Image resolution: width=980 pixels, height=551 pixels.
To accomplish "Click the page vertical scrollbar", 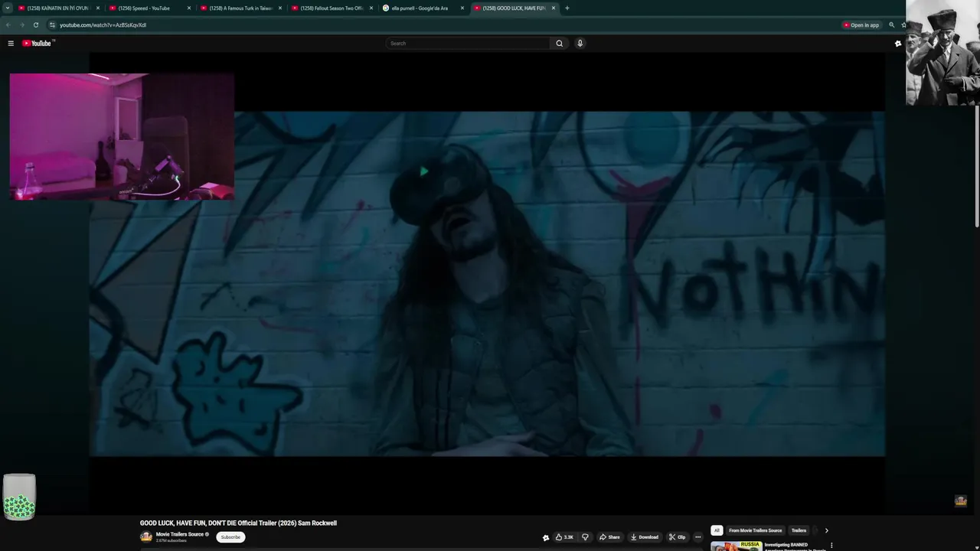I will (976, 166).
